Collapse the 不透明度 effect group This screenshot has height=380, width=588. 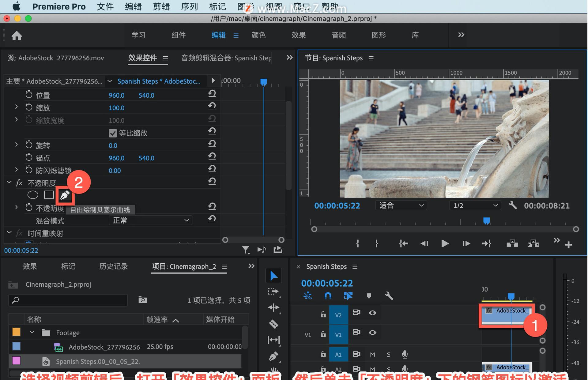click(9, 182)
